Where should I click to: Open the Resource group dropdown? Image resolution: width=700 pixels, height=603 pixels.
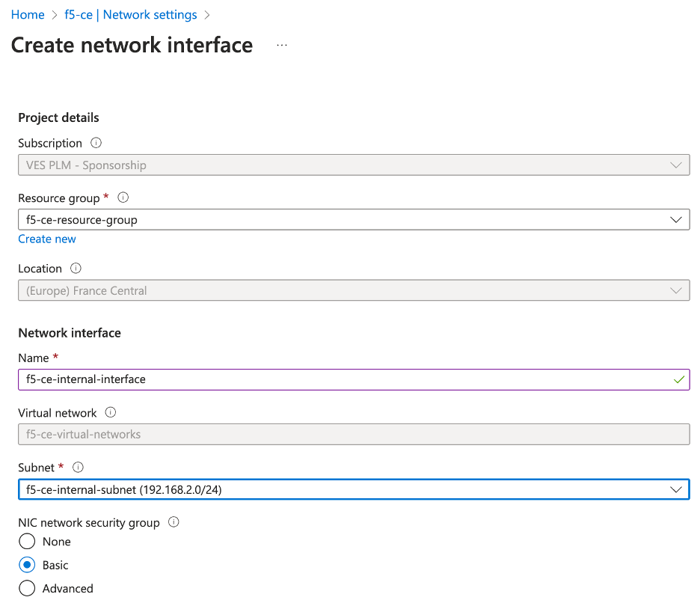tap(677, 219)
